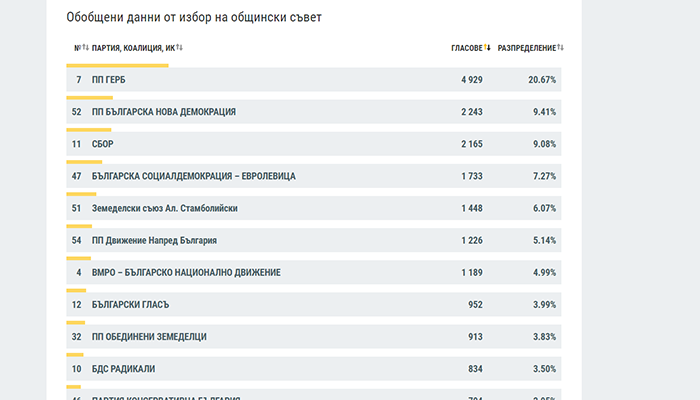Click the vote count 952
Image resolution: width=700 pixels, height=400 pixels.
(x=475, y=305)
